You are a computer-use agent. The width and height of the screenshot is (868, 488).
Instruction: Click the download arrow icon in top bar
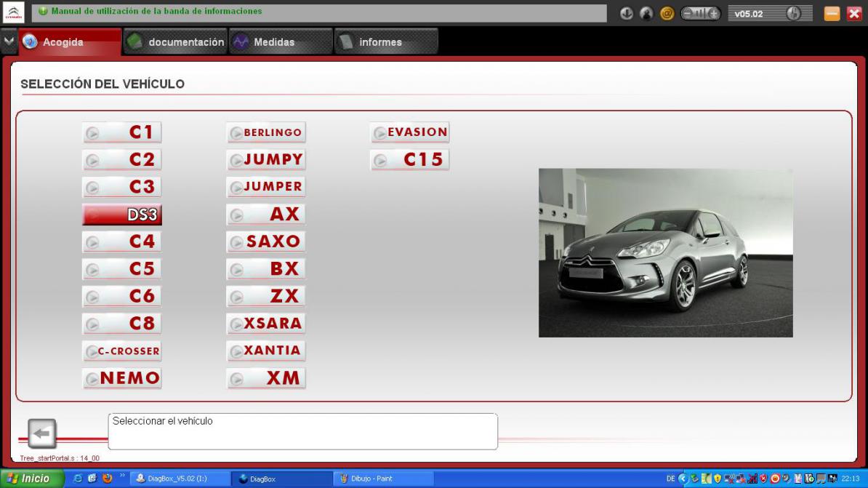coord(626,13)
